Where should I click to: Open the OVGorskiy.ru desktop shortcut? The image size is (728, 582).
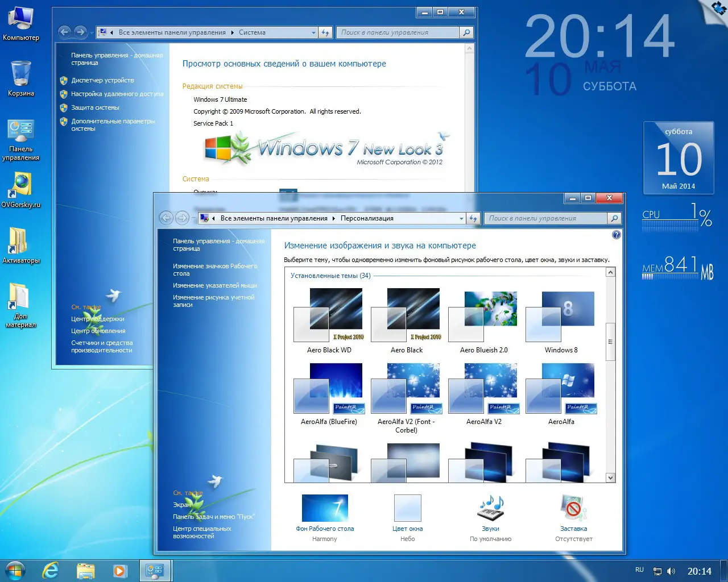pyautogui.click(x=21, y=189)
